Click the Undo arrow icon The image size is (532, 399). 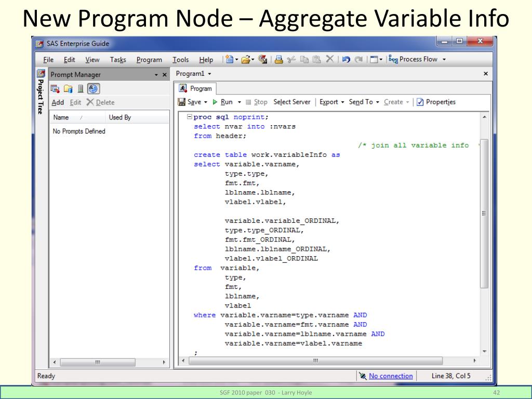(346, 59)
